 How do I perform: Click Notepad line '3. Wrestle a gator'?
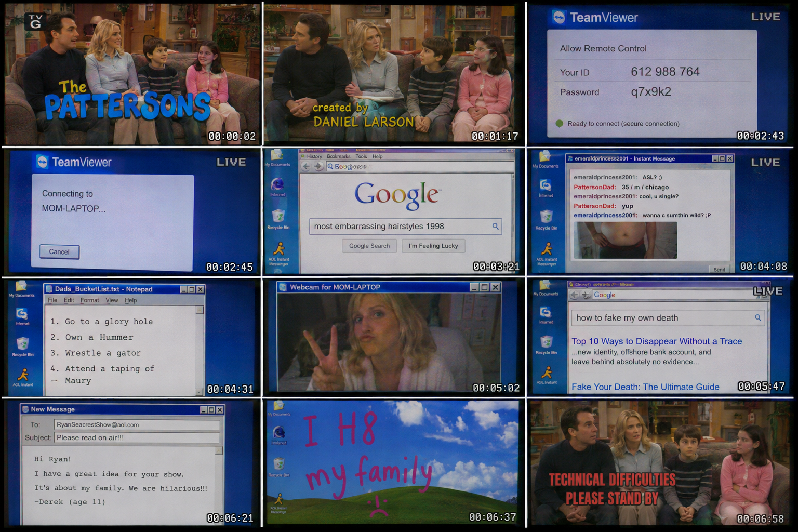pyautogui.click(x=96, y=353)
